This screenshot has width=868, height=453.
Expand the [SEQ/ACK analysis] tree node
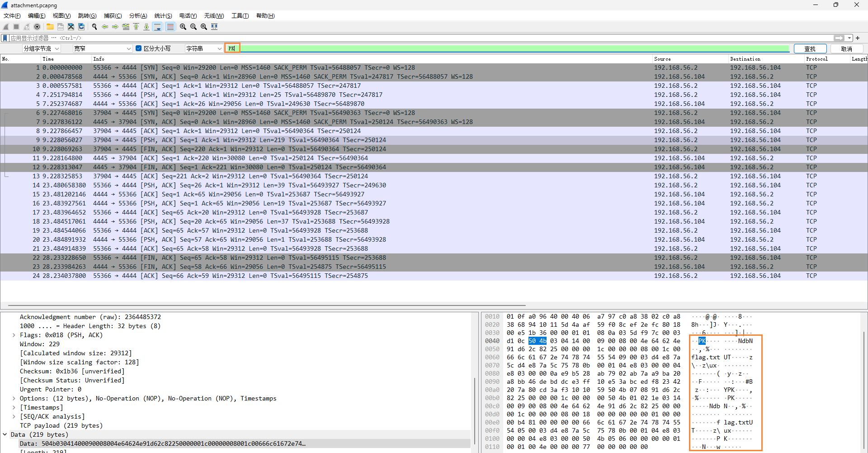14,417
